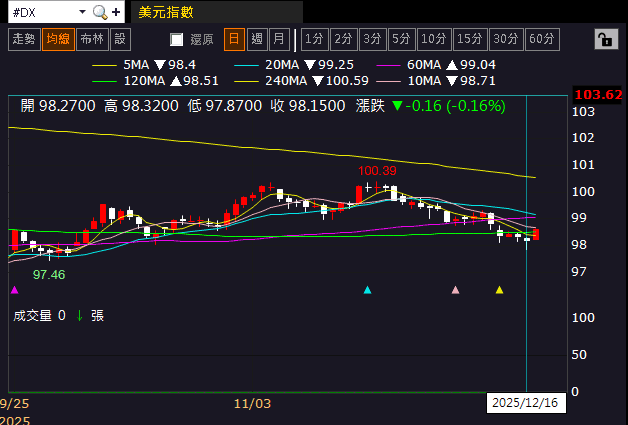This screenshot has height=425, width=628.
Task: Click the cyan triangle marker
Action: [x=368, y=290]
